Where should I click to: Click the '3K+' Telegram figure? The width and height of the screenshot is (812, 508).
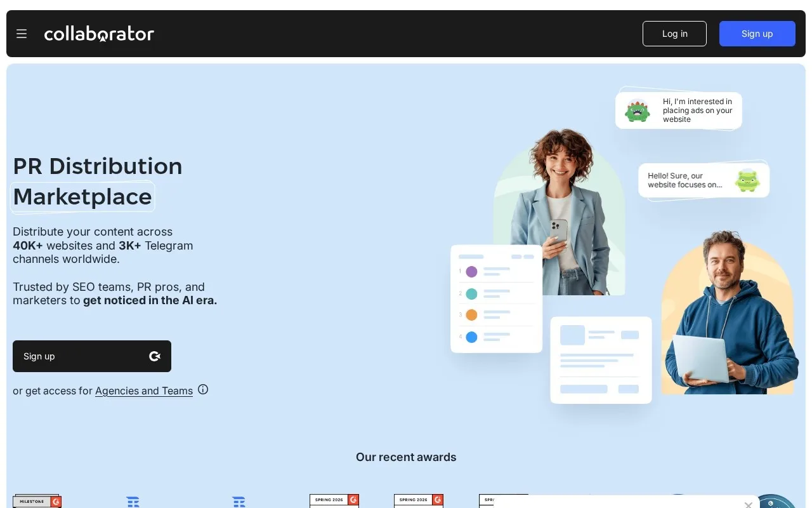[130, 246]
